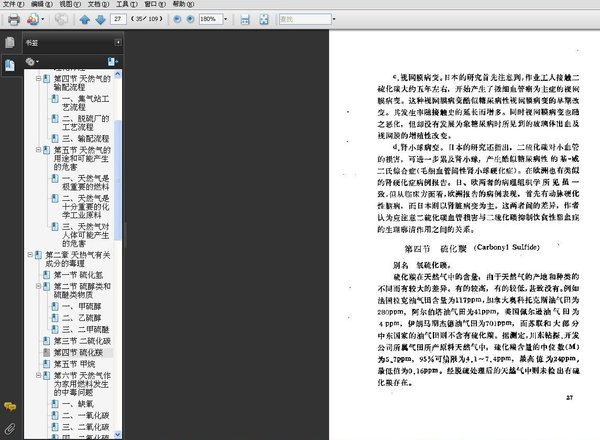The width and height of the screenshot is (600, 440).
Task: Select bookmark 三、输配流程
Action: (86, 139)
